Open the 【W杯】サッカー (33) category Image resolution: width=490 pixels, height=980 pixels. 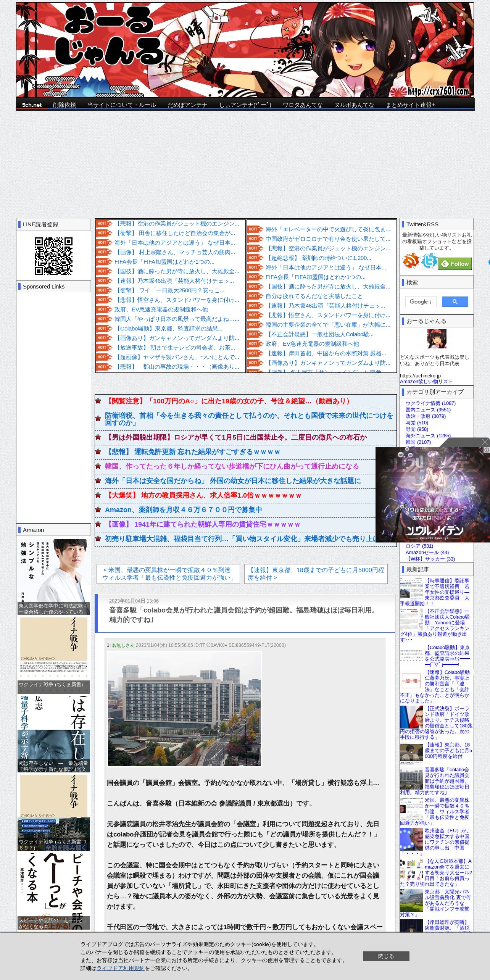click(x=430, y=559)
